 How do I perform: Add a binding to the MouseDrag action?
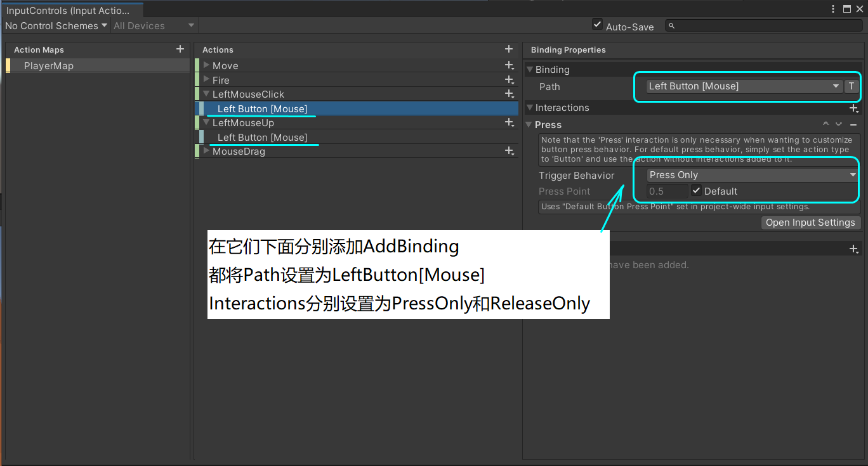pyautogui.click(x=510, y=151)
